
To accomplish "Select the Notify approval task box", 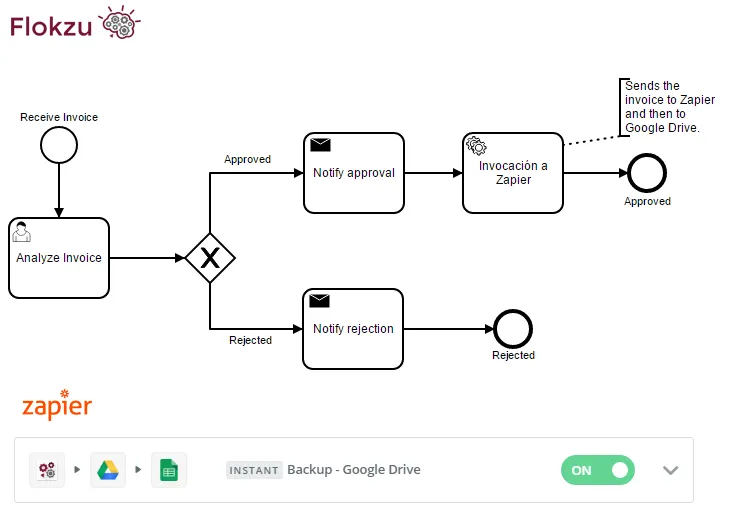I will point(354,173).
